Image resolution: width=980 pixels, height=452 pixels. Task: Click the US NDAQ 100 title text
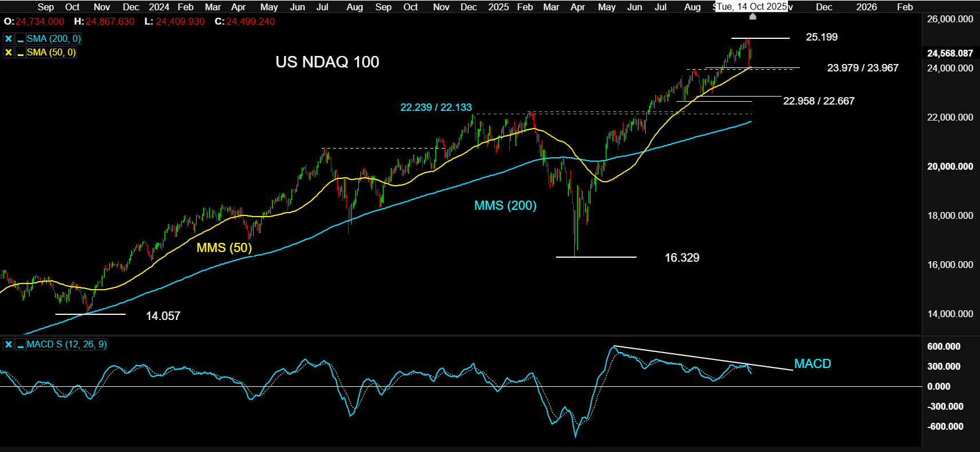327,62
